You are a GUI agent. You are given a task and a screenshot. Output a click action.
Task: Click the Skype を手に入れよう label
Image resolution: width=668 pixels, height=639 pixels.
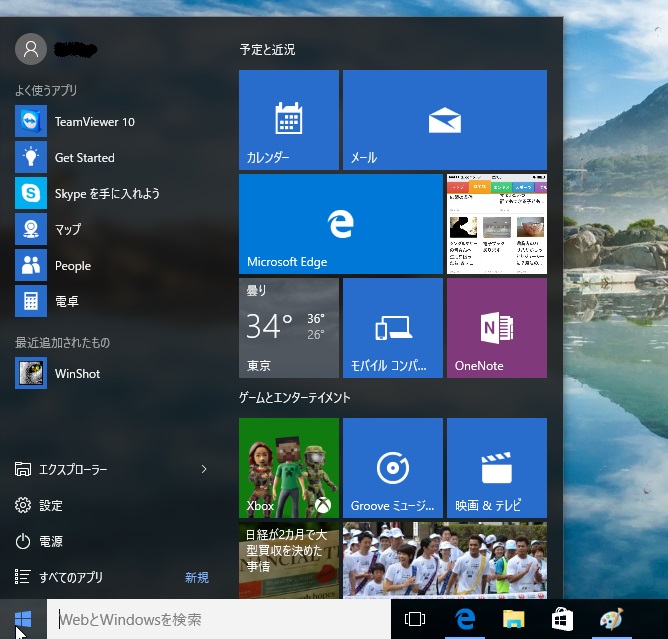point(107,194)
